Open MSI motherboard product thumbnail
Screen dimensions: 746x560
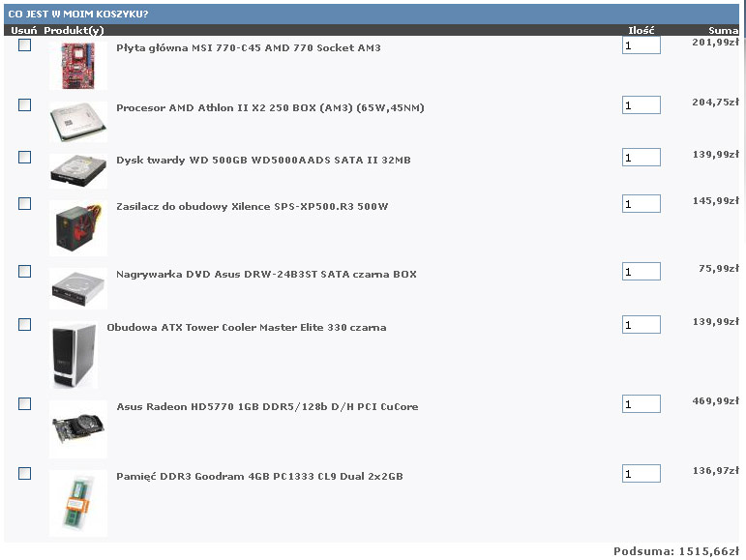coord(78,66)
